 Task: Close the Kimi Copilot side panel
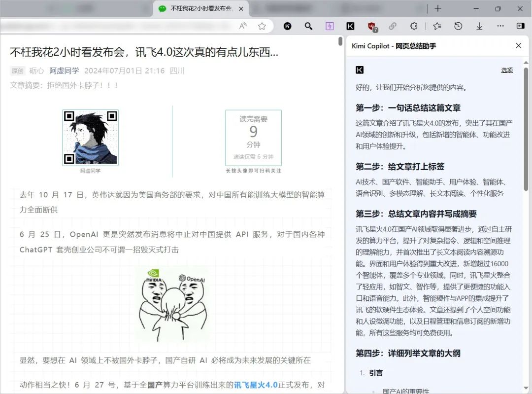point(518,45)
